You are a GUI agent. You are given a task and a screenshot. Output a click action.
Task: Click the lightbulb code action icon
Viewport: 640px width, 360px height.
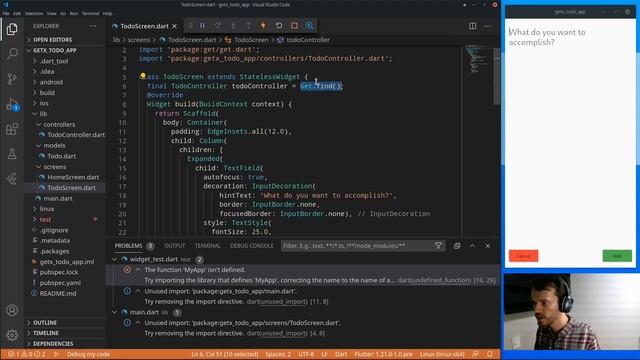[142, 76]
